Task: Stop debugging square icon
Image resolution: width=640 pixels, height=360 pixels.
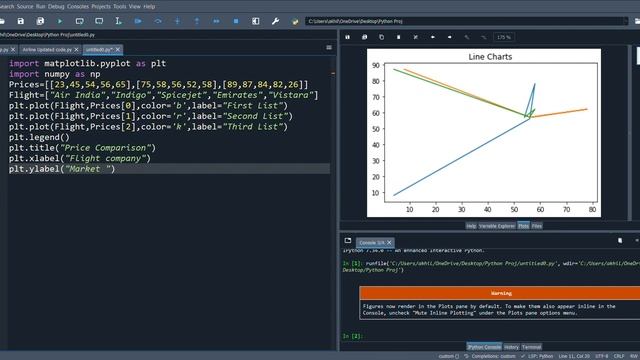Action: click(236, 21)
